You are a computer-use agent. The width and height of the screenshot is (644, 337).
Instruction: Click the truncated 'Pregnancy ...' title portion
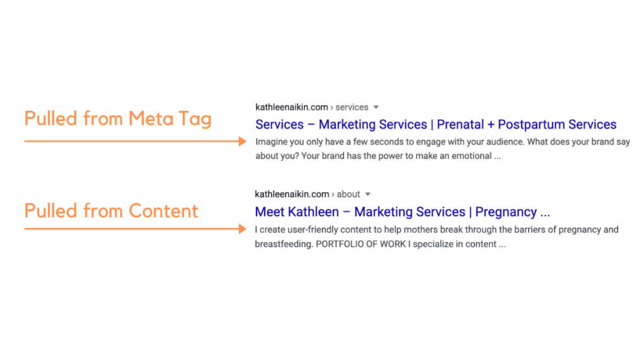(x=512, y=212)
